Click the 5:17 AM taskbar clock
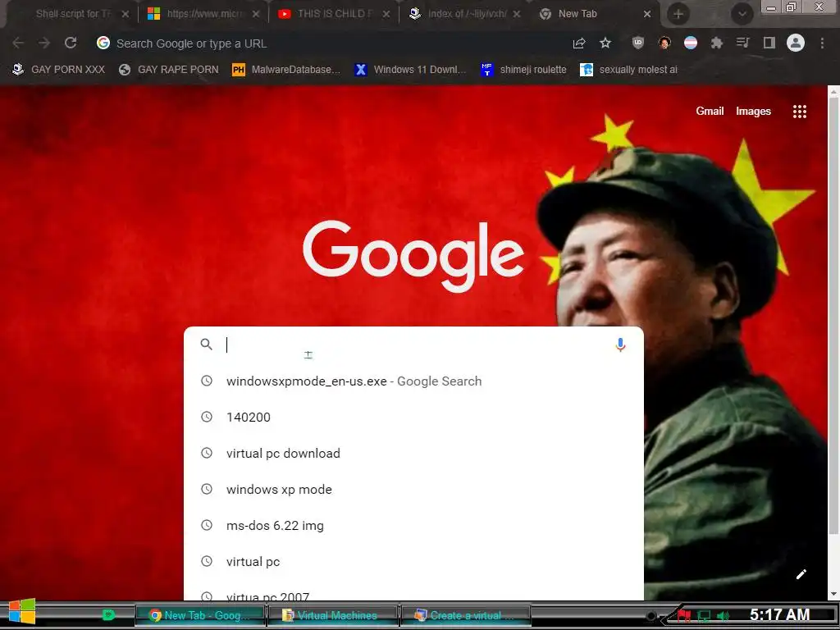 pos(779,614)
